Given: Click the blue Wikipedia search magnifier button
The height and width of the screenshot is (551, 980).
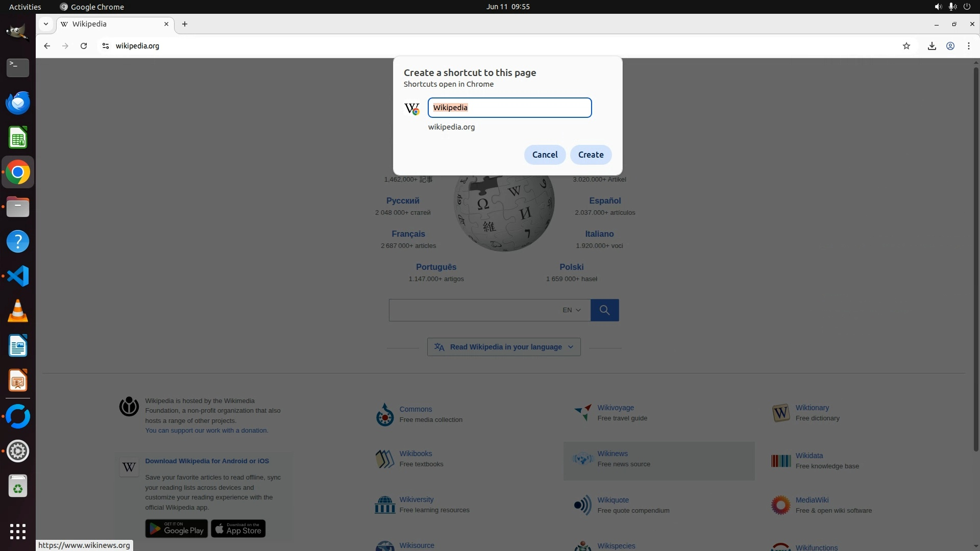Looking at the screenshot, I should click(604, 310).
